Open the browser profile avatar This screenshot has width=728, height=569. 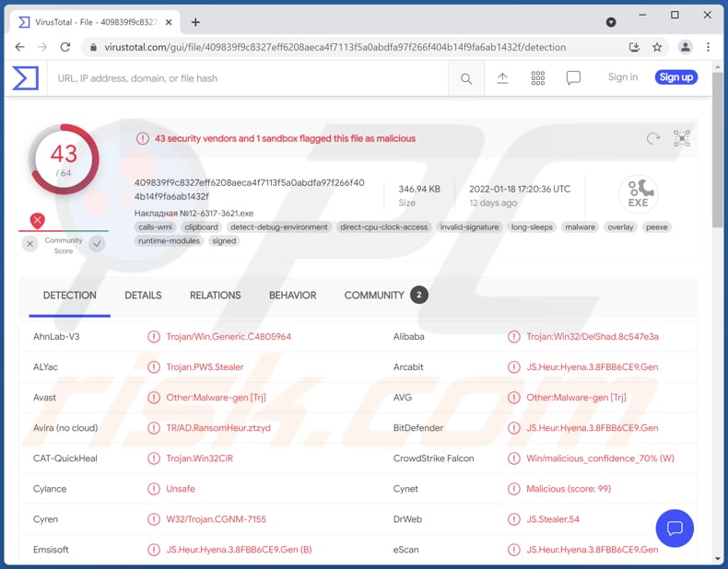point(686,47)
